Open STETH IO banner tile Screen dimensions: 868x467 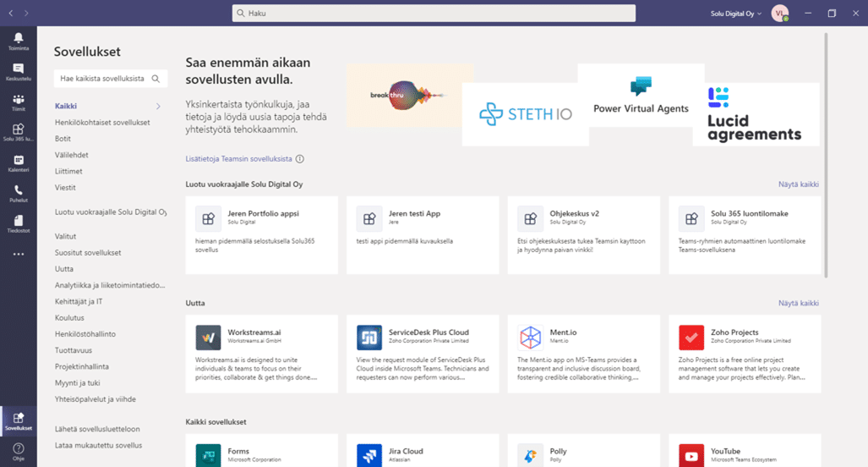click(525, 115)
